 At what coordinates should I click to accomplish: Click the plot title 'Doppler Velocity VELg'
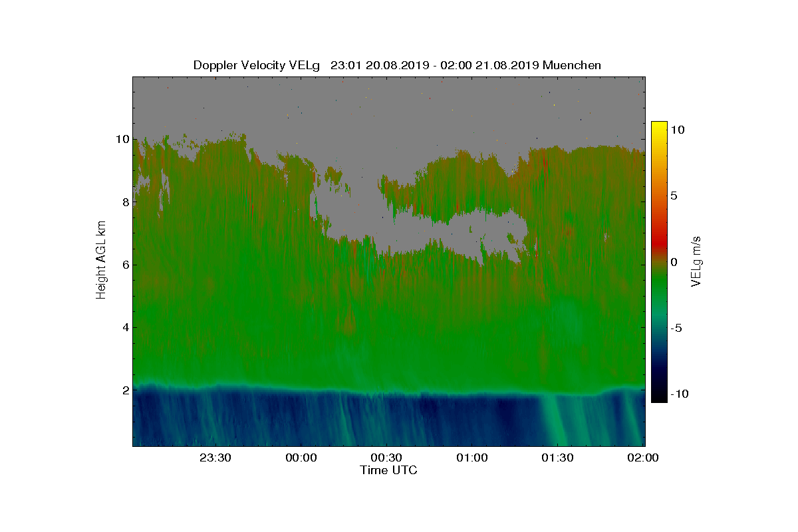tap(257, 65)
